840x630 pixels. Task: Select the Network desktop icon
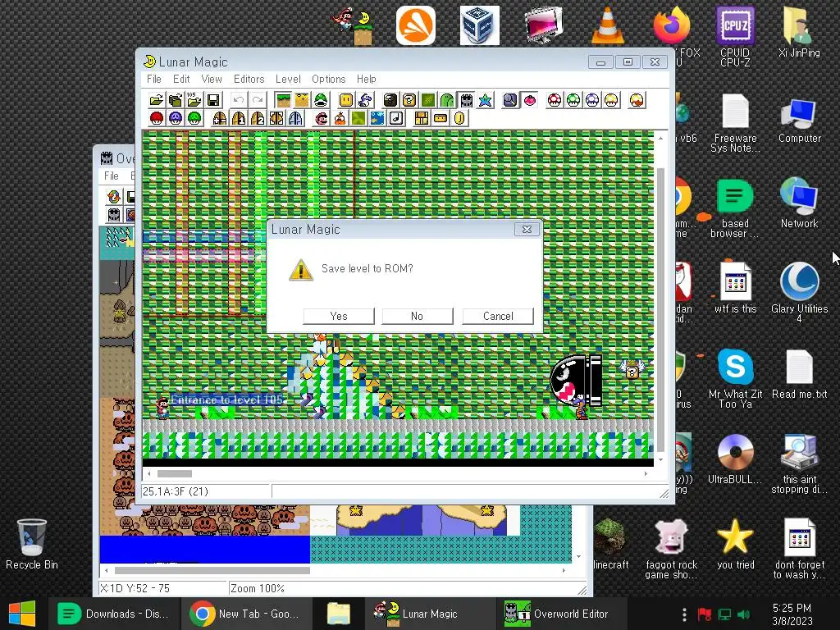coord(799,203)
